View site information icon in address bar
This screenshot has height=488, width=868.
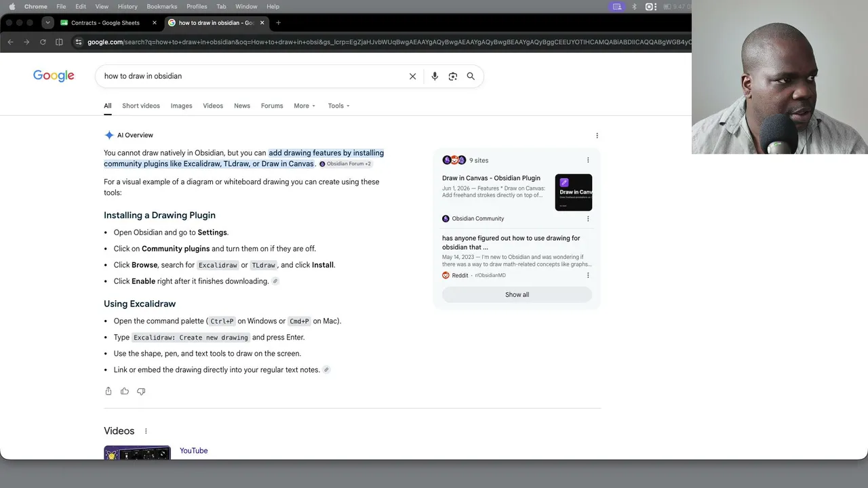click(x=79, y=42)
